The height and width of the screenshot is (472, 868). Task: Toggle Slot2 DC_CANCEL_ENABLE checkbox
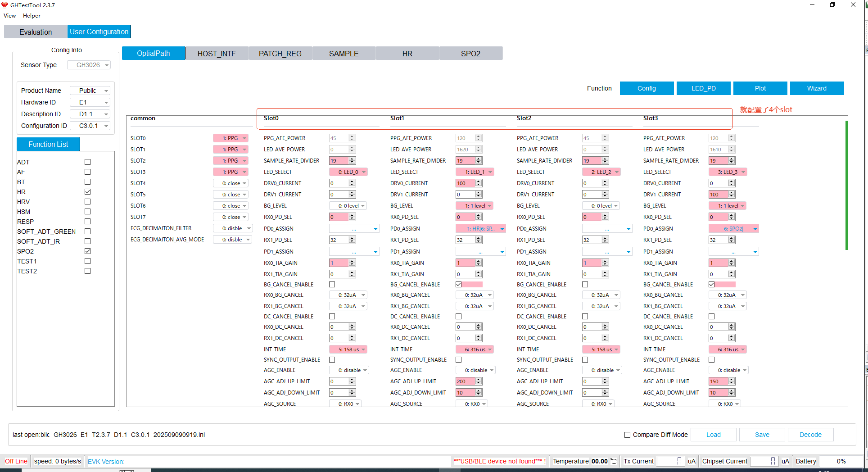[x=585, y=316]
